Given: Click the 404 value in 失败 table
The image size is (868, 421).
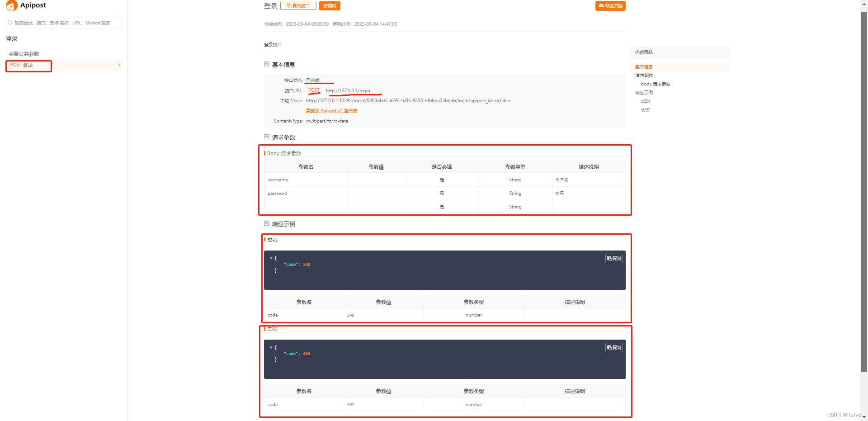Looking at the screenshot, I should pyautogui.click(x=350, y=405).
